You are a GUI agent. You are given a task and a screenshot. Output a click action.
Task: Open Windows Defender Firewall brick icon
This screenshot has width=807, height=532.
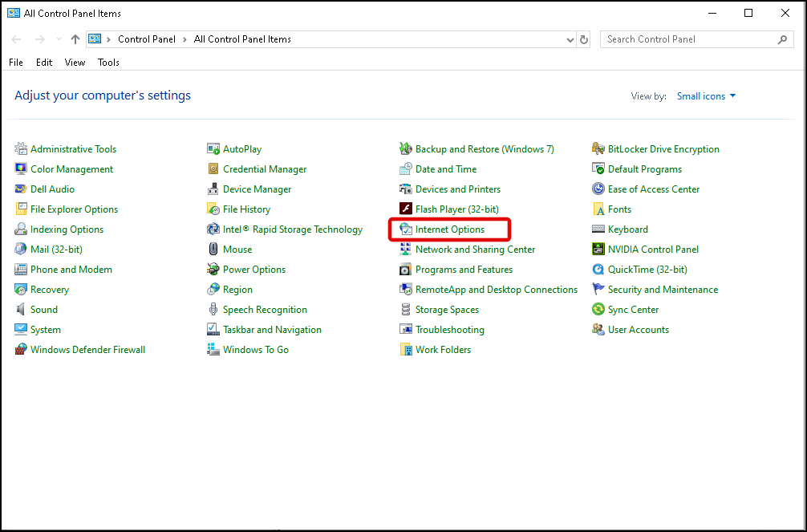pyautogui.click(x=21, y=350)
